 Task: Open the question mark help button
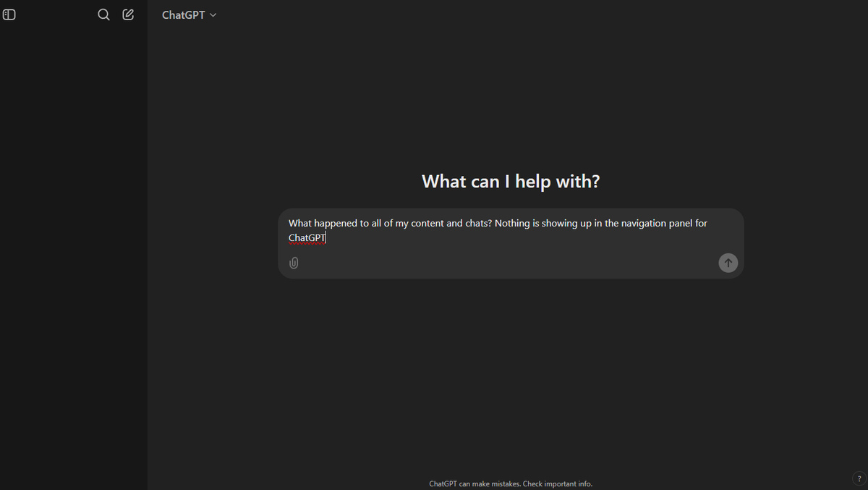[x=859, y=478]
